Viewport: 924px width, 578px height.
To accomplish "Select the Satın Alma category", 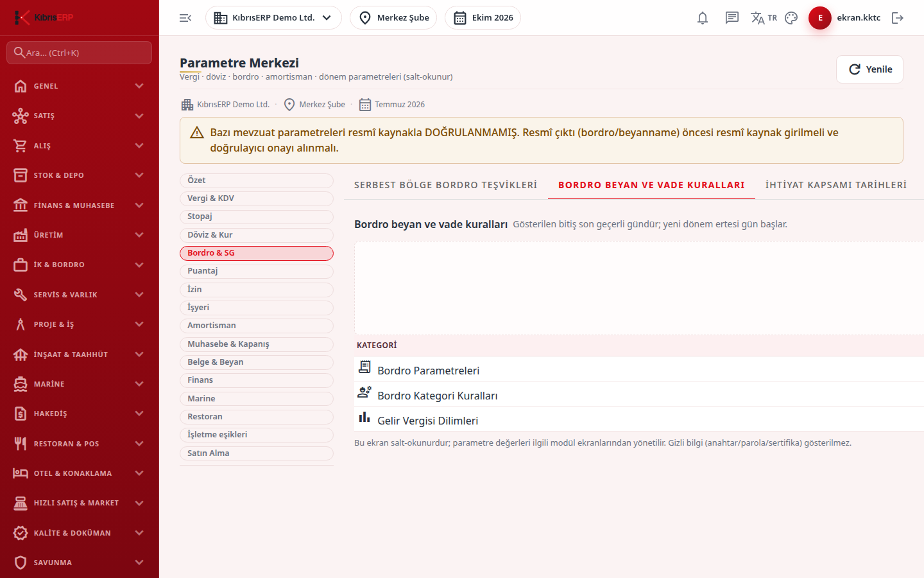I will coord(257,453).
